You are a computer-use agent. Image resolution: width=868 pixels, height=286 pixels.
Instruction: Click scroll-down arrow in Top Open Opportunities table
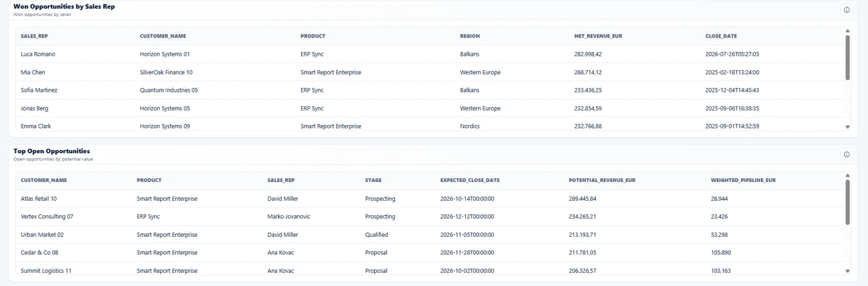tap(848, 272)
